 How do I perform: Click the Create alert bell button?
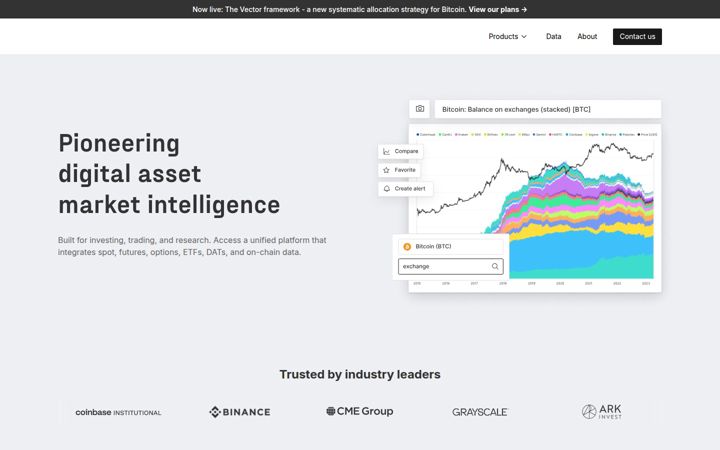(x=405, y=189)
